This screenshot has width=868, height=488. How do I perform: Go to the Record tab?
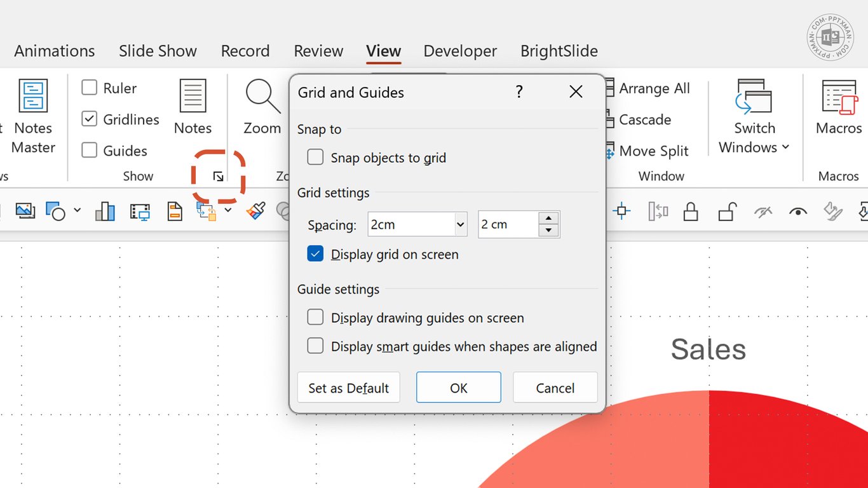click(245, 51)
